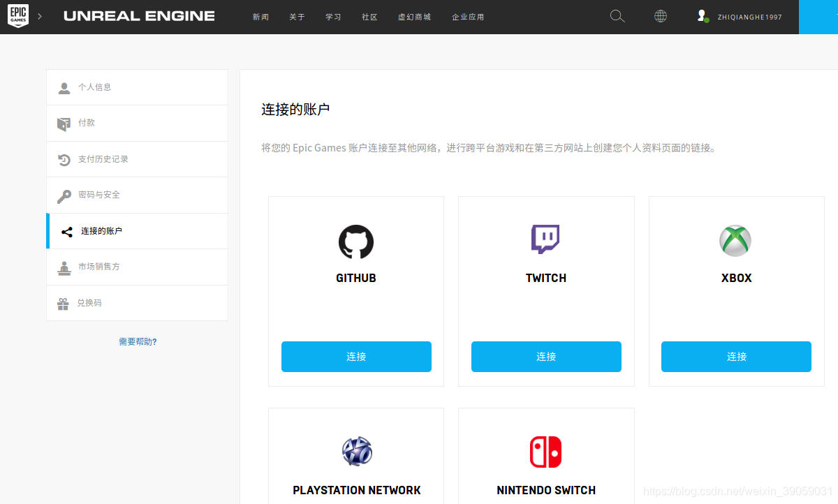Click the search magnifier icon
This screenshot has width=838, height=504.
pyautogui.click(x=617, y=16)
